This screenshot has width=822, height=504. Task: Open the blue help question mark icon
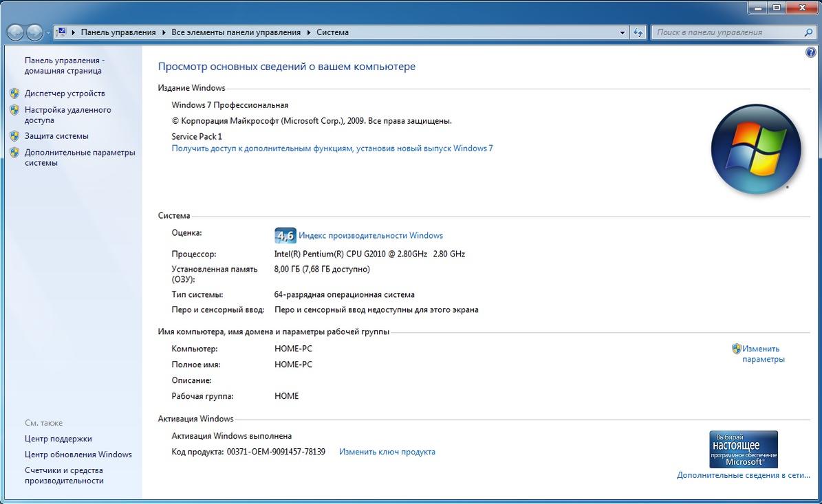click(810, 52)
